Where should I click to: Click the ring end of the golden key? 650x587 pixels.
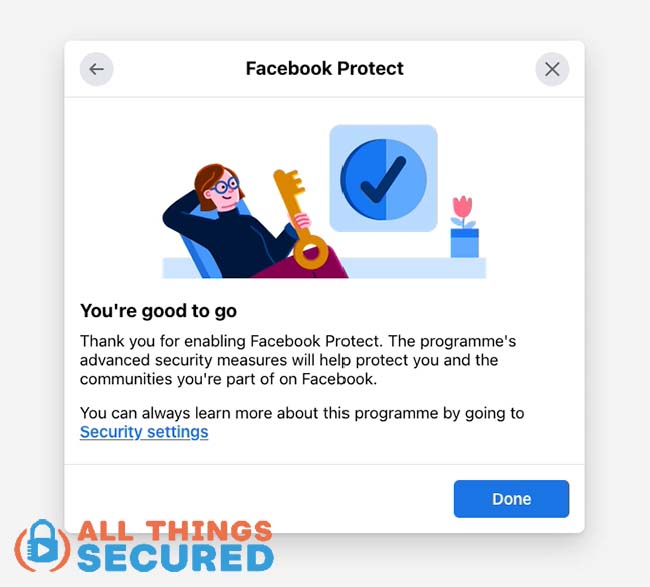click(x=311, y=252)
